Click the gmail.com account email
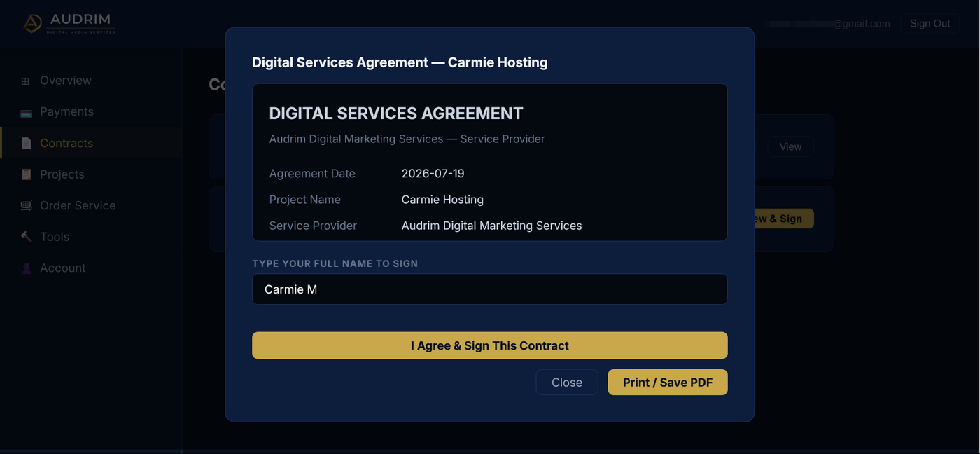Viewport: 980px width, 454px height. click(x=827, y=24)
